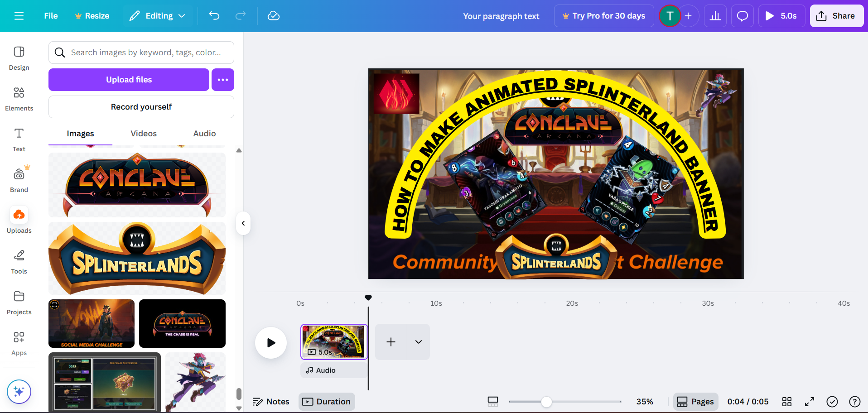Click the search magnifier icon

[60, 53]
